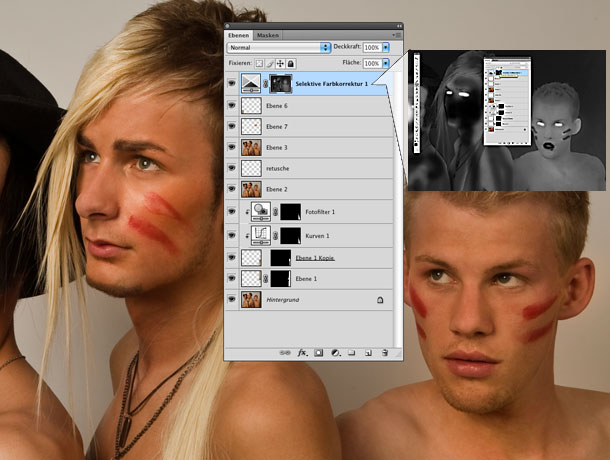Toggle visibility of Ebene 3
This screenshot has height=460, width=610.
(x=232, y=147)
